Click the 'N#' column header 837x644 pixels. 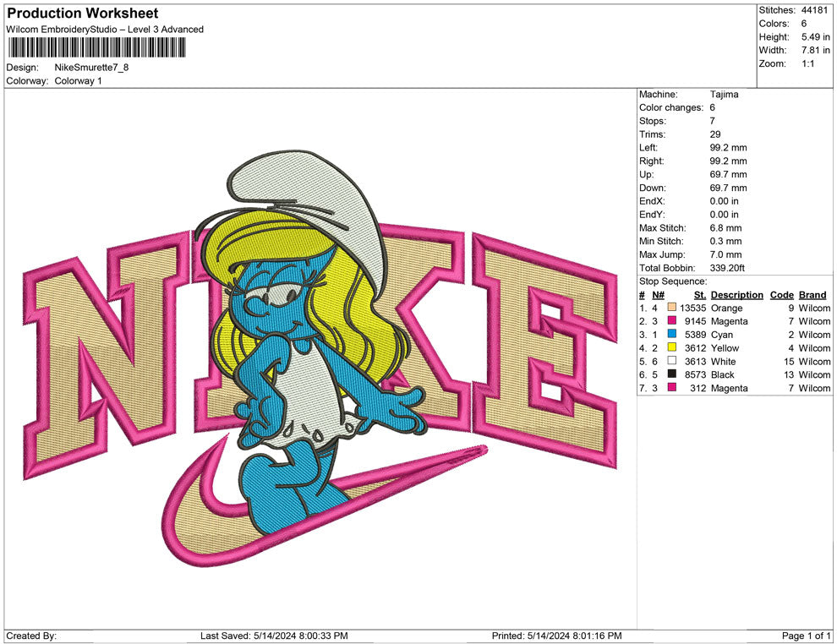tap(658, 295)
